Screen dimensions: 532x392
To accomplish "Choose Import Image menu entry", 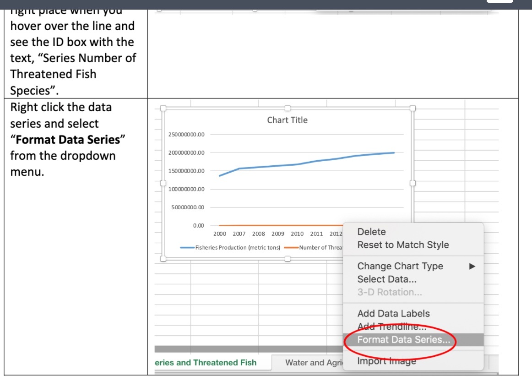I will pos(387,361).
